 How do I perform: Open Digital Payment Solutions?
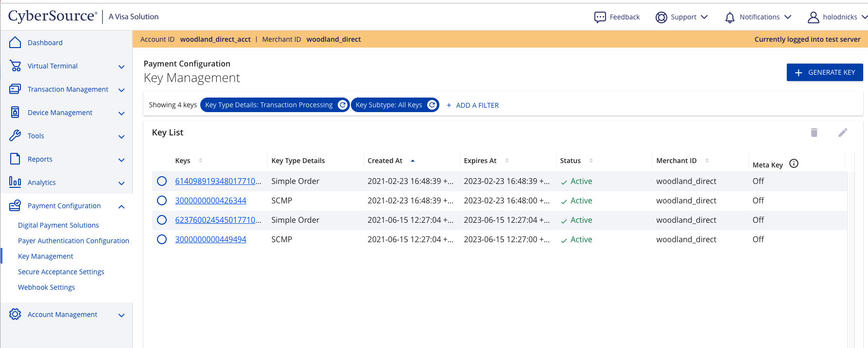58,225
